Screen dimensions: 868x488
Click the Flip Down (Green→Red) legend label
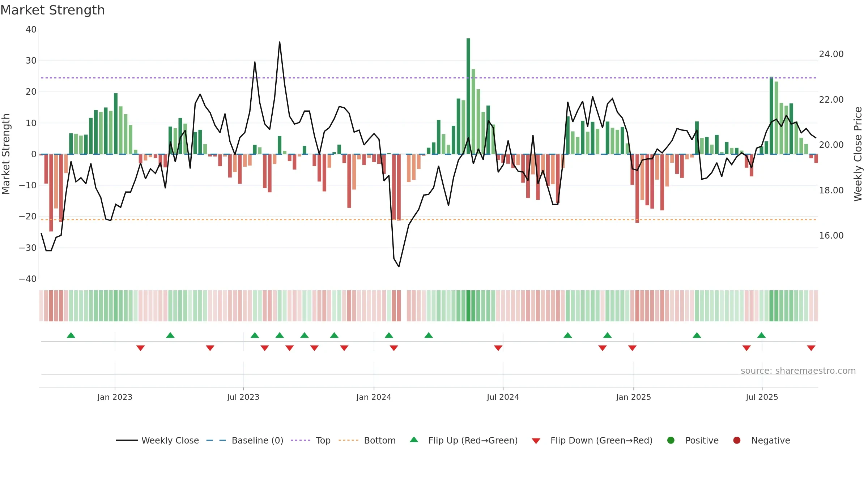click(601, 440)
